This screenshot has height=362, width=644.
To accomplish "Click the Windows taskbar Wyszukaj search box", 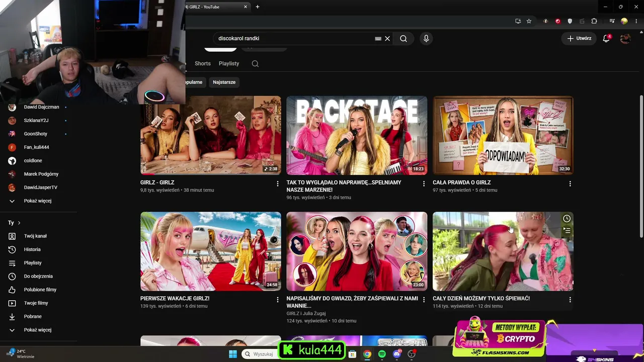I will (x=260, y=354).
